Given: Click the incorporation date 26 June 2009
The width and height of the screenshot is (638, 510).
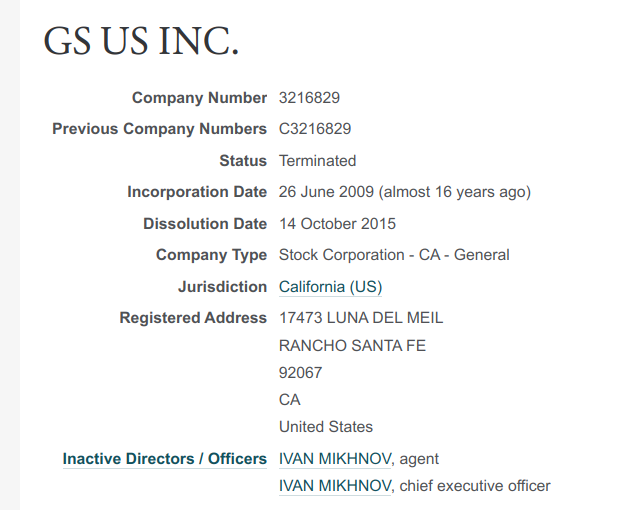Looking at the screenshot, I should (326, 192).
